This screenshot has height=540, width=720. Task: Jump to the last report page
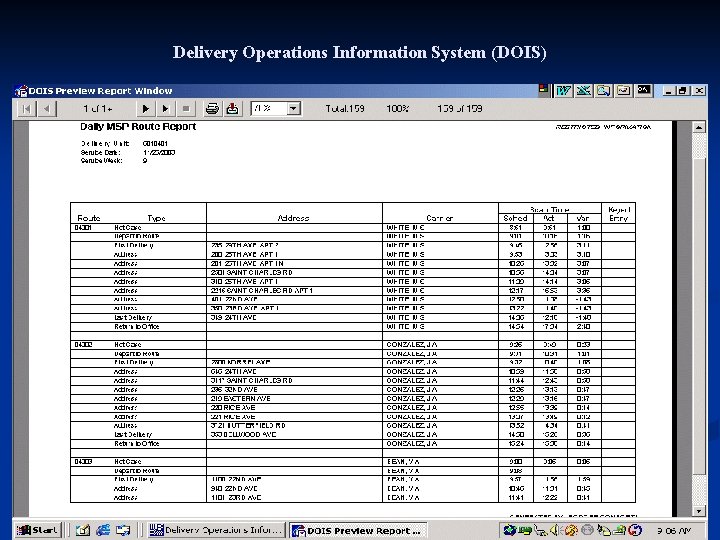[165, 109]
